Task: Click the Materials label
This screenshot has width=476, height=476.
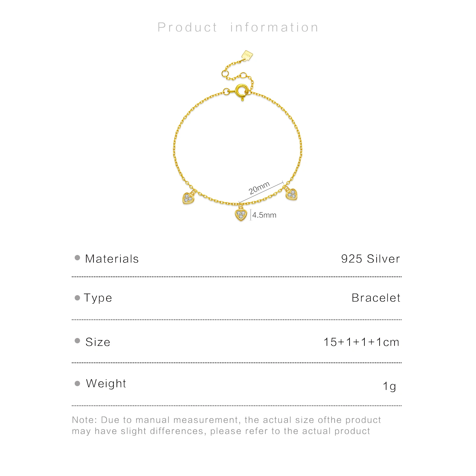Action: point(112,259)
